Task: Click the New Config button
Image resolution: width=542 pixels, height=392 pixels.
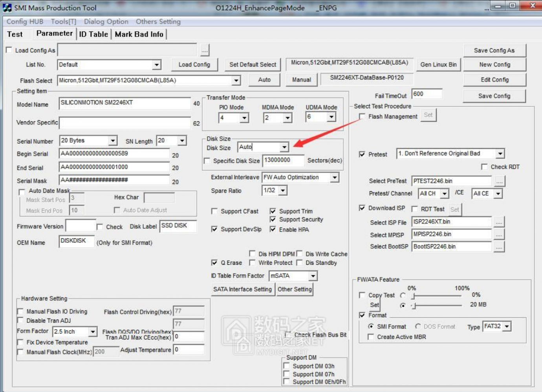Action: (494, 64)
